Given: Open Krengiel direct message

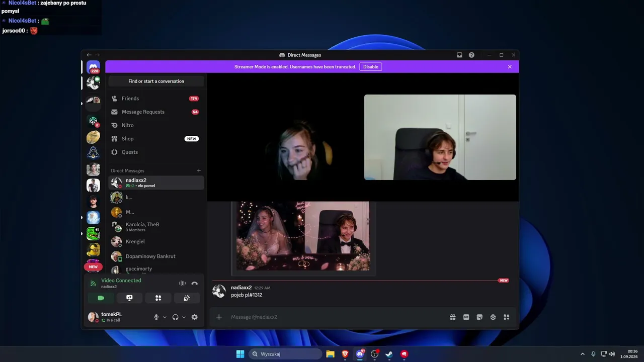Looking at the screenshot, I should point(156,241).
